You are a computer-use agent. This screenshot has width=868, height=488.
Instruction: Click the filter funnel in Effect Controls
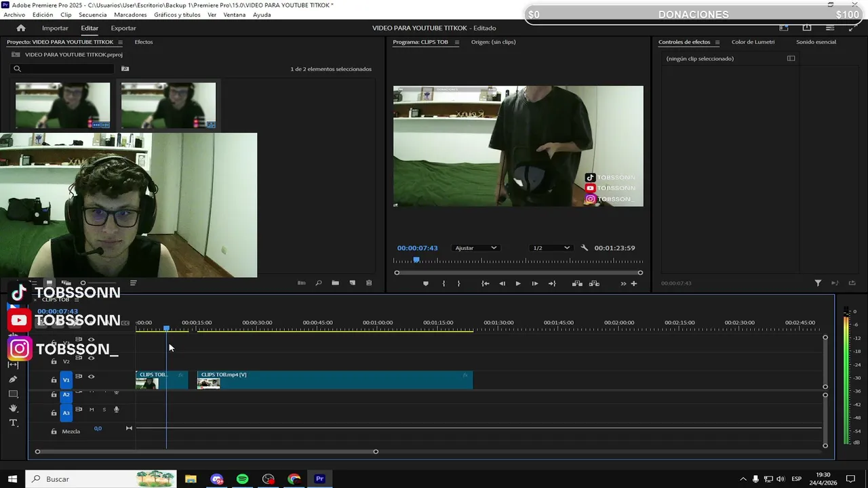(818, 283)
